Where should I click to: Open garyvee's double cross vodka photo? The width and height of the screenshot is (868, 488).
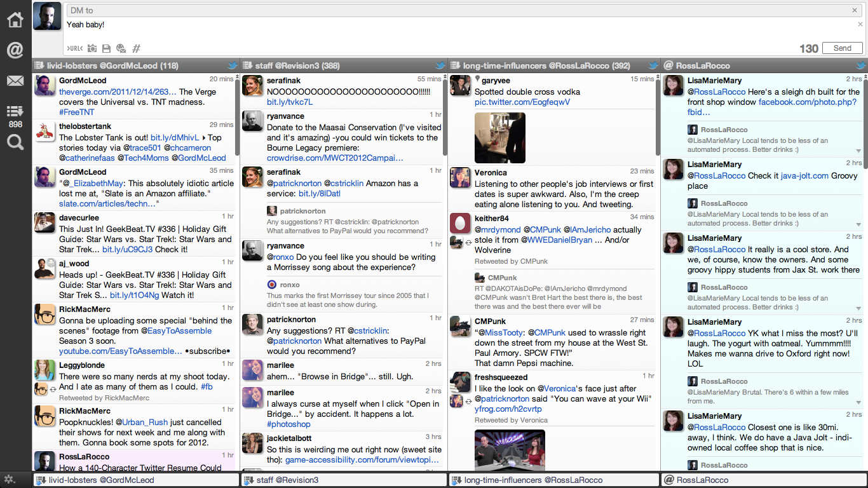500,138
